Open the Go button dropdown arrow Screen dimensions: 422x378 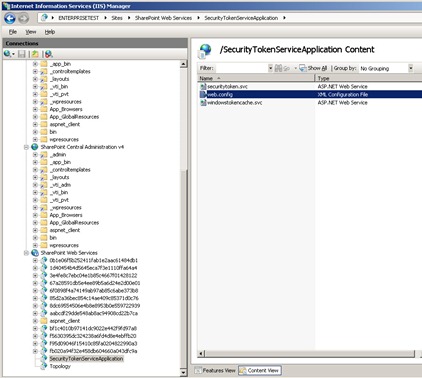pos(295,68)
